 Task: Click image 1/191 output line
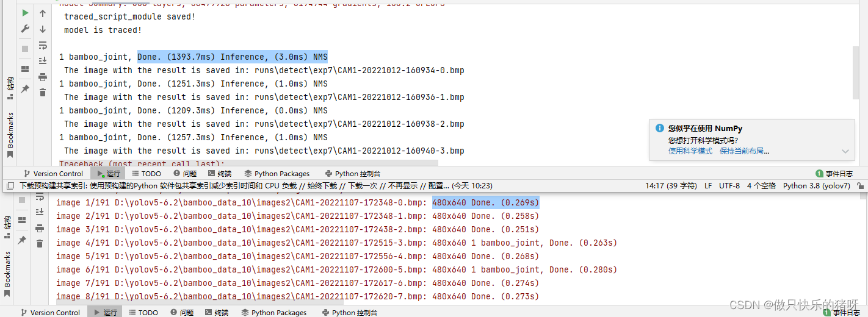click(x=298, y=203)
